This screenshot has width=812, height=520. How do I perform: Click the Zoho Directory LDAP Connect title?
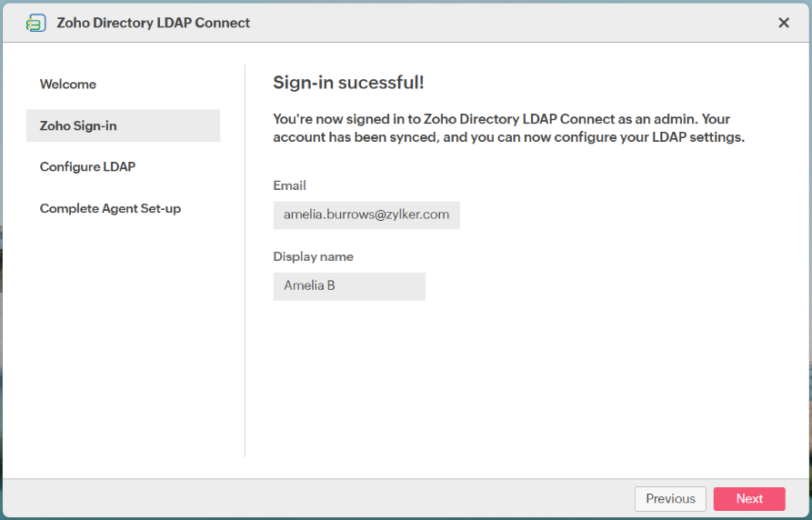(x=153, y=23)
